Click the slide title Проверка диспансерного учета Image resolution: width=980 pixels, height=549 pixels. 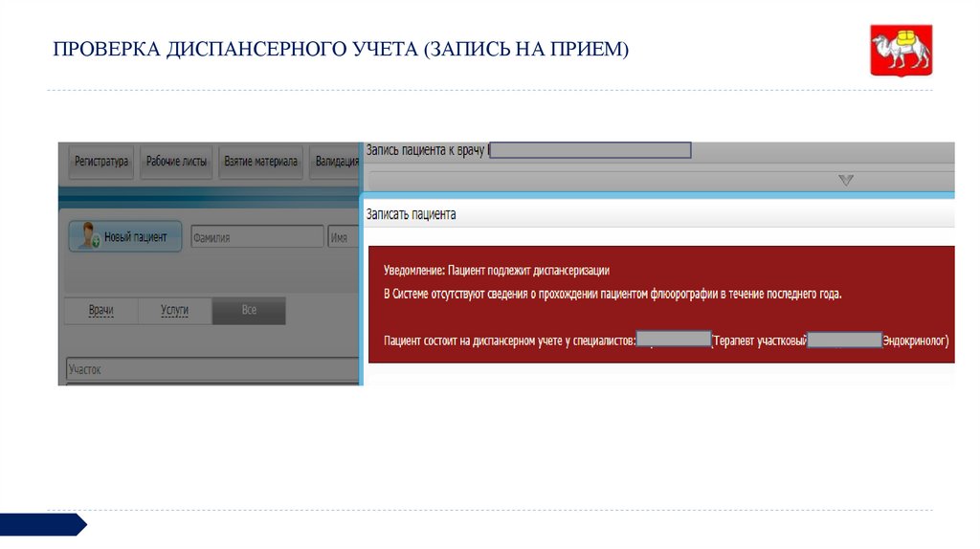pos(341,49)
